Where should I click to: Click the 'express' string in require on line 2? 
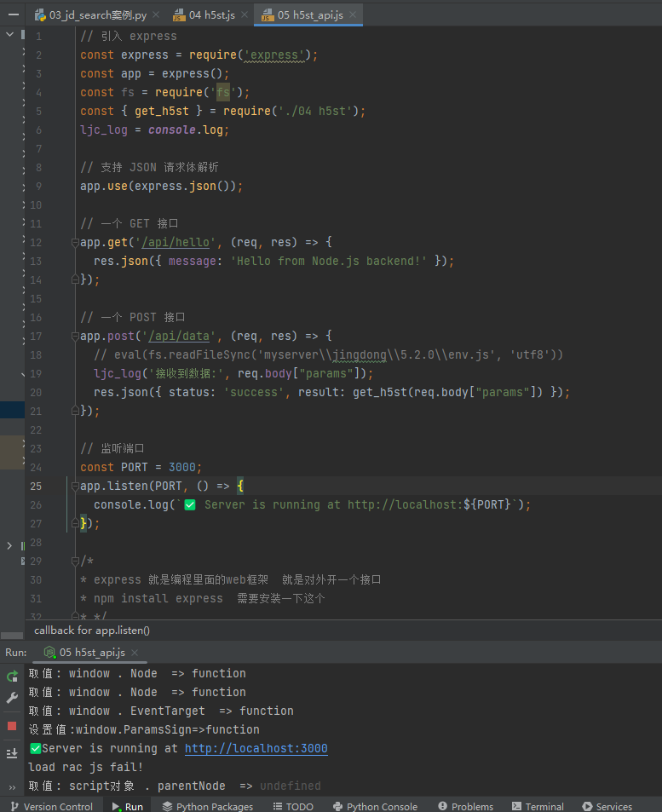(274, 55)
